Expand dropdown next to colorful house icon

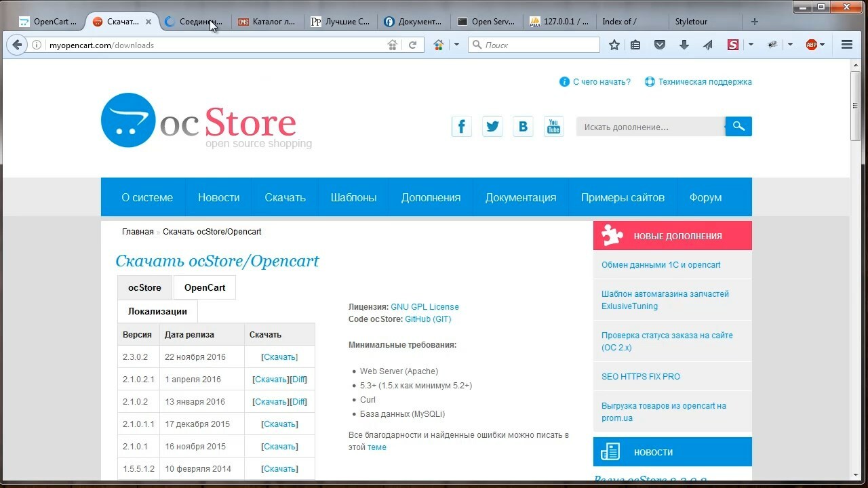456,45
